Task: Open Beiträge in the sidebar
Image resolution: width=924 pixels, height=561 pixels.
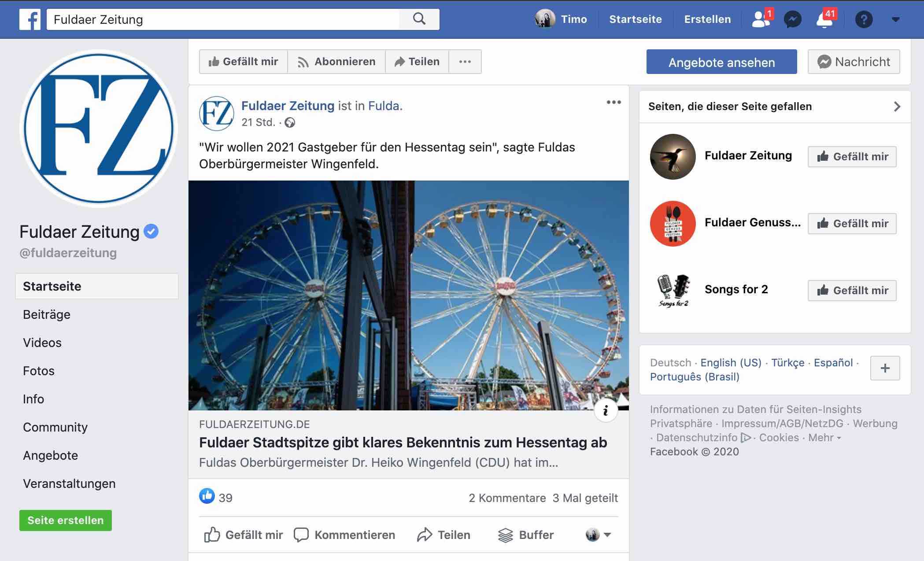Action: tap(47, 314)
